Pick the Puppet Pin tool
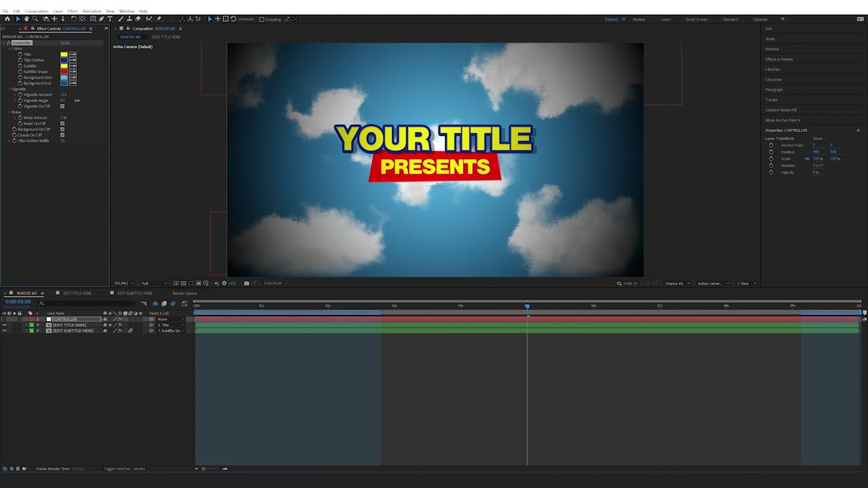868x488 pixels. pyautogui.click(x=159, y=19)
